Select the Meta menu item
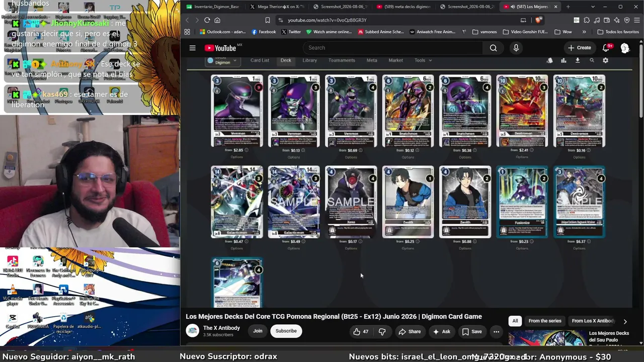 point(372,60)
